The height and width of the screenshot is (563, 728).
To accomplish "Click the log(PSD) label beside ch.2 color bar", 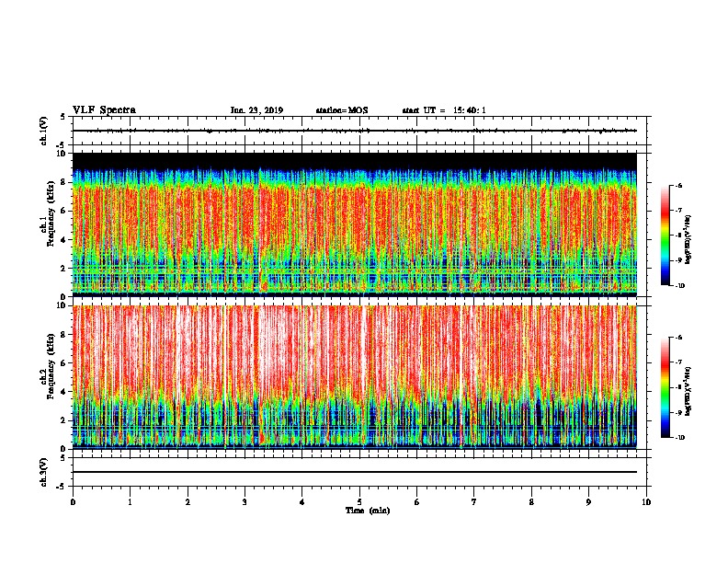I will coord(688,392).
